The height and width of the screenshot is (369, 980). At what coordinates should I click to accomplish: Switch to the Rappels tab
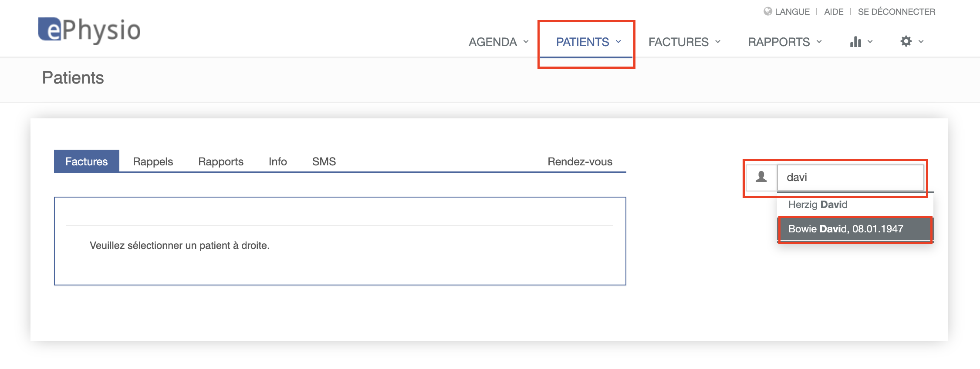153,161
